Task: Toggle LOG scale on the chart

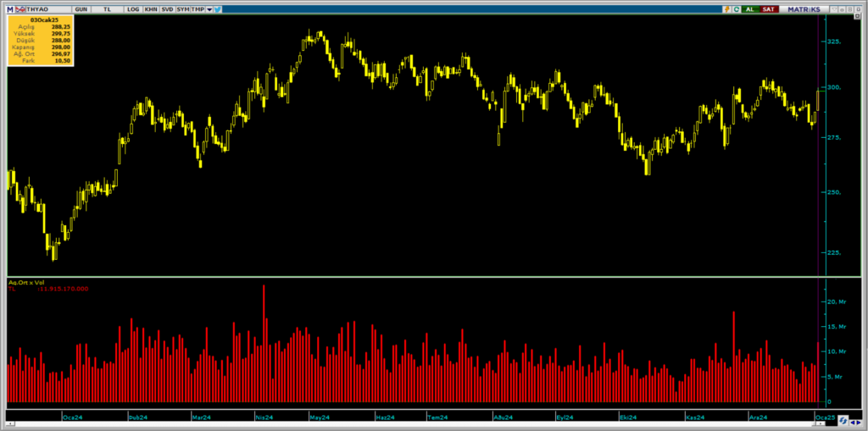Action: click(x=133, y=8)
